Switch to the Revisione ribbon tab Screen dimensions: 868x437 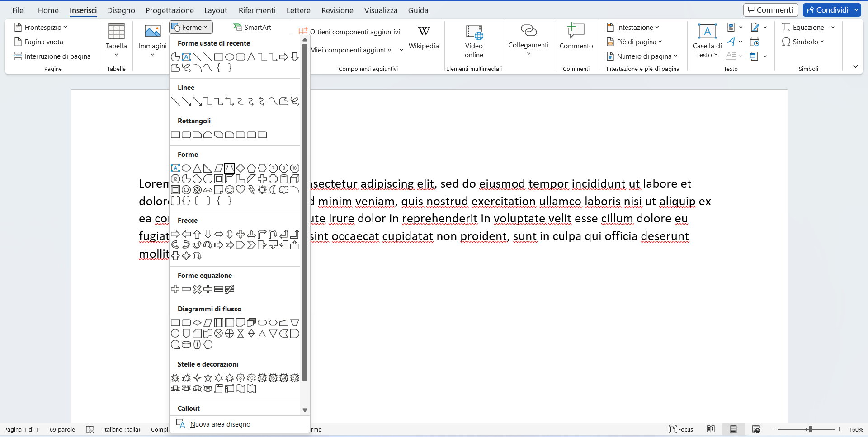tap(337, 10)
